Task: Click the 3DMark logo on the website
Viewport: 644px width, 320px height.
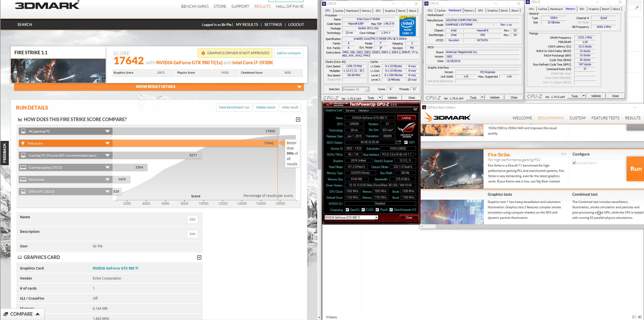Action: 47,5
